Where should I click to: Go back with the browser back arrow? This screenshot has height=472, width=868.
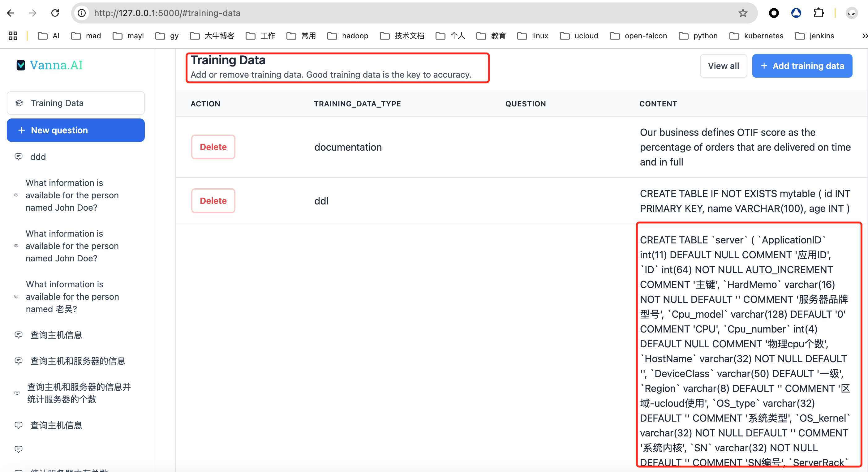(11, 13)
